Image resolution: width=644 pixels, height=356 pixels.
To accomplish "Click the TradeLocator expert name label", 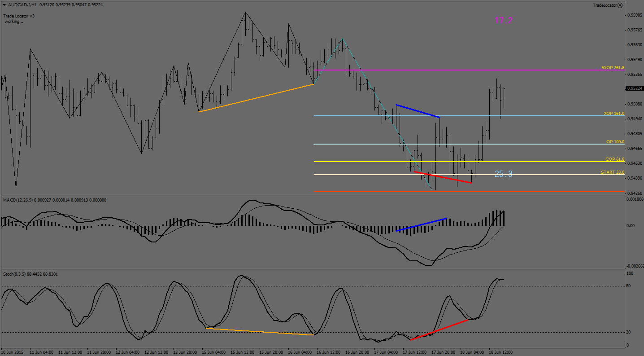I will pos(604,5).
